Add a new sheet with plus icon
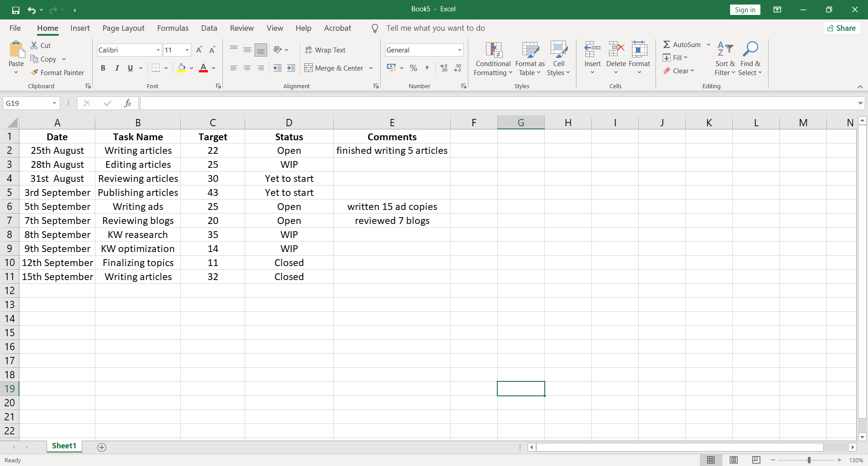Image resolution: width=868 pixels, height=466 pixels. point(102,447)
